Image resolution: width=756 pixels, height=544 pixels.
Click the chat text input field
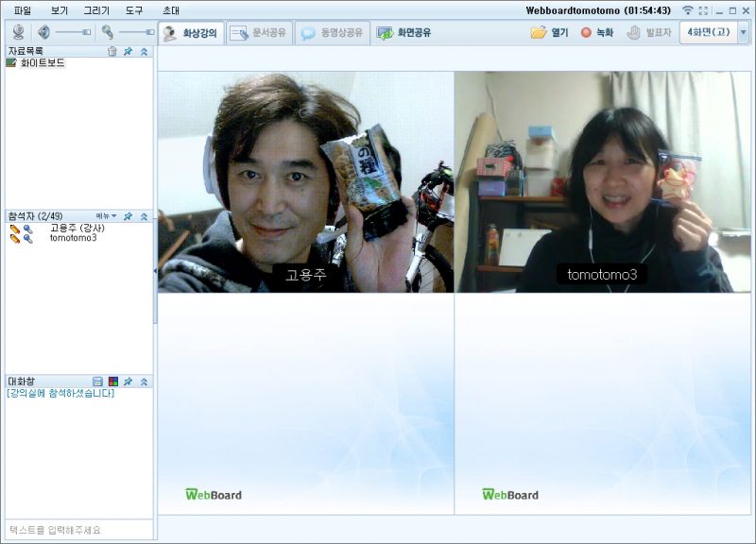coord(77,530)
